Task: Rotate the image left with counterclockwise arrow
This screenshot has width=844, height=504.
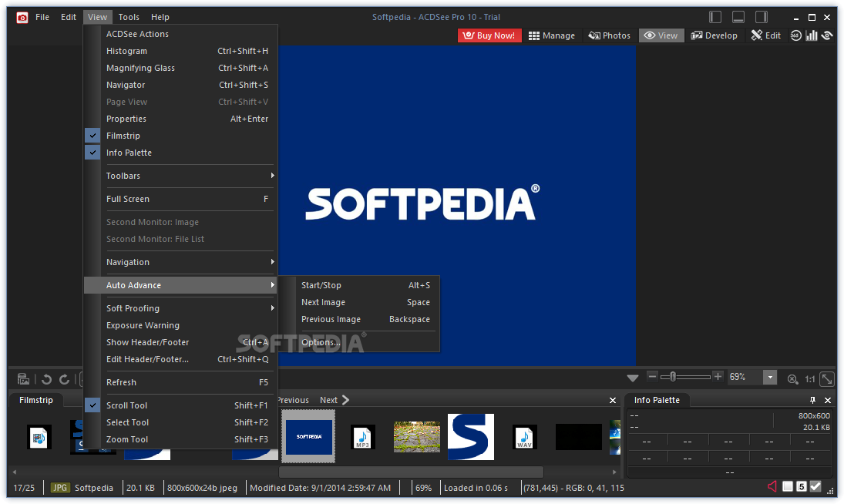Action: pos(47,379)
